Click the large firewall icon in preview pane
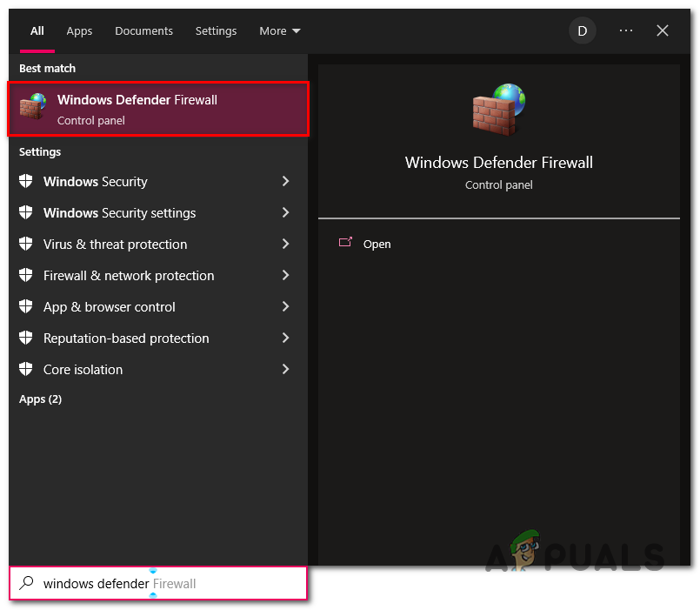This screenshot has height=610, width=700. 498,110
